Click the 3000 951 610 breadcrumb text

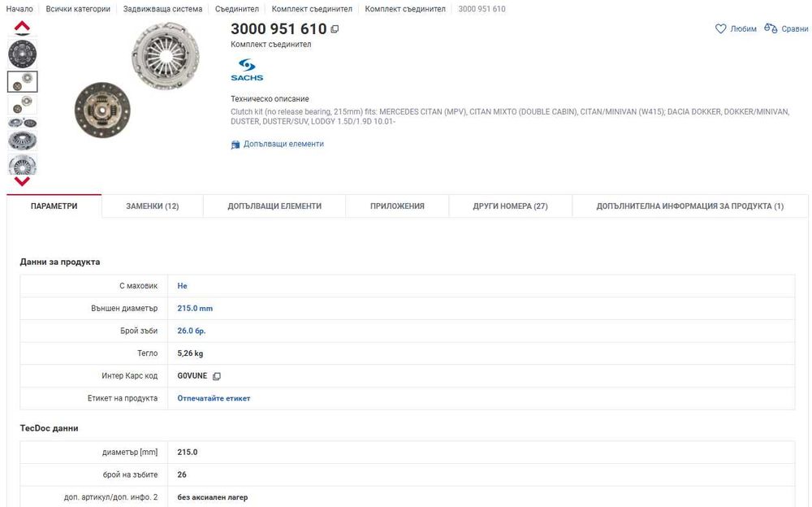pos(482,9)
